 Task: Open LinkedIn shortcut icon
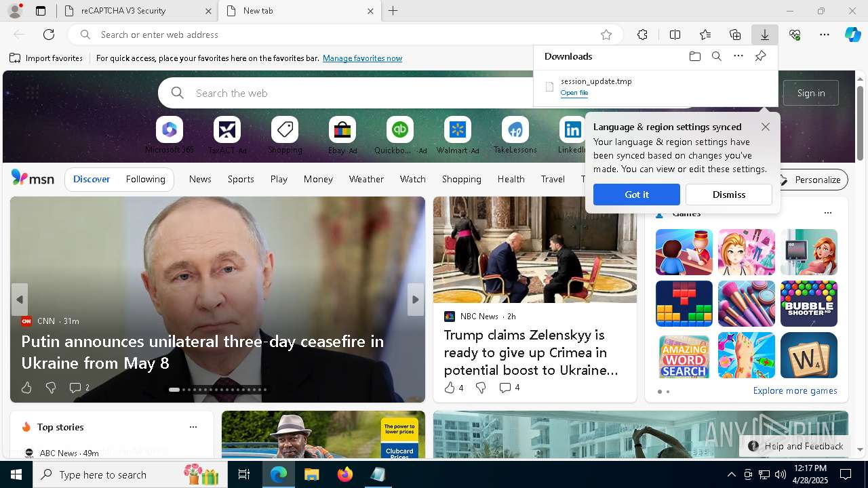(x=573, y=129)
